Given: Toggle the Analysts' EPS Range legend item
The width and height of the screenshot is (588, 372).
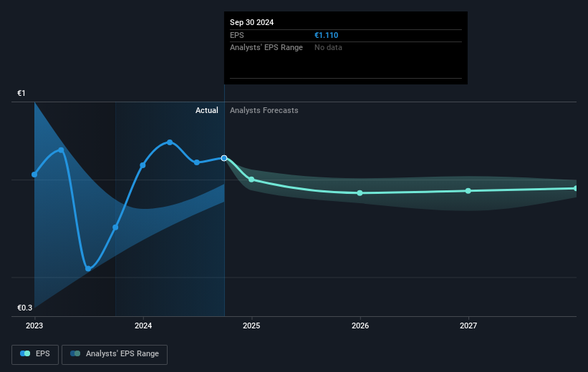Looking at the screenshot, I should [115, 354].
